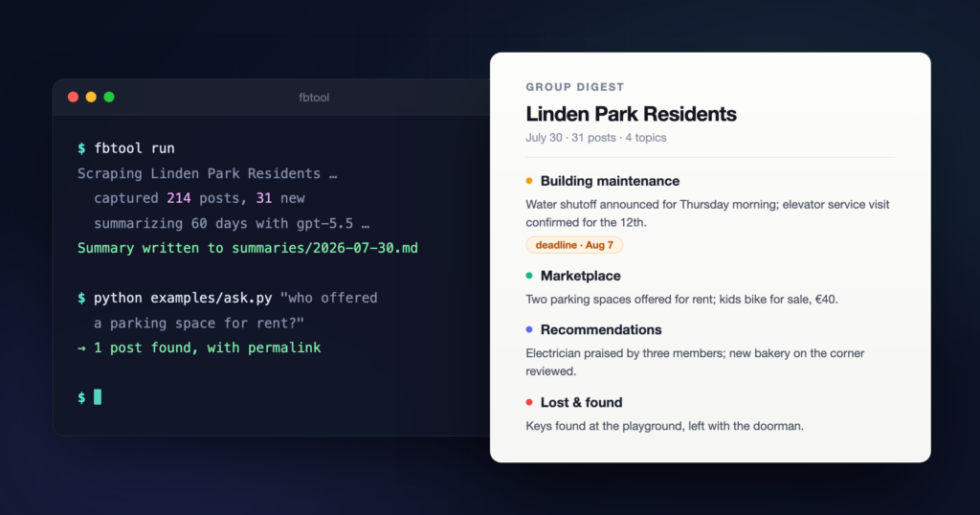980x515 pixels.
Task: Click the 'GROUP DIGEST' label
Action: pos(575,87)
